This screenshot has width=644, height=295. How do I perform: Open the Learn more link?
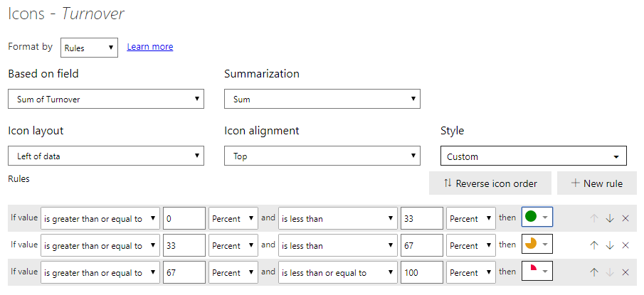pos(149,47)
